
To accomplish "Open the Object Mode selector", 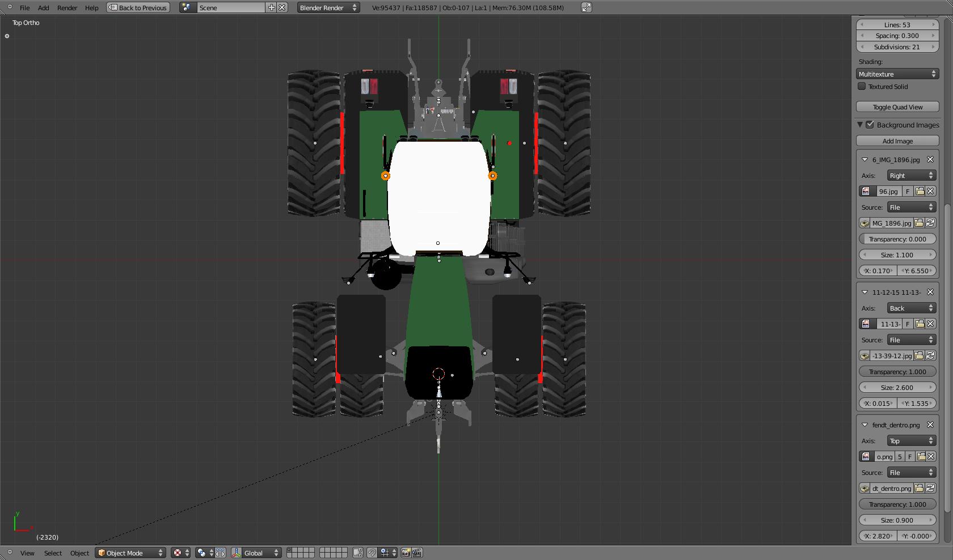I will pyautogui.click(x=130, y=553).
